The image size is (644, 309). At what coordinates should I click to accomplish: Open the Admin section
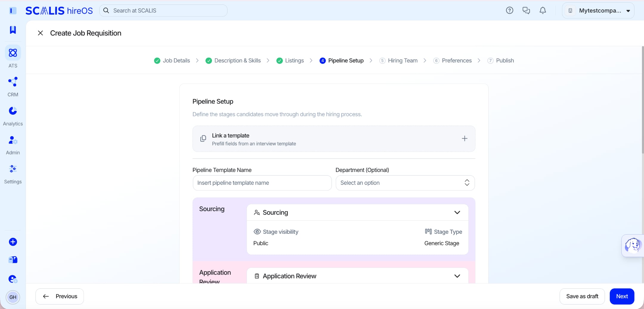(x=13, y=145)
